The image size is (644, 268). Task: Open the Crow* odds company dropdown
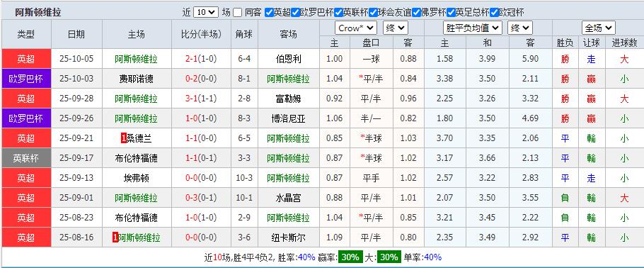tap(356, 28)
